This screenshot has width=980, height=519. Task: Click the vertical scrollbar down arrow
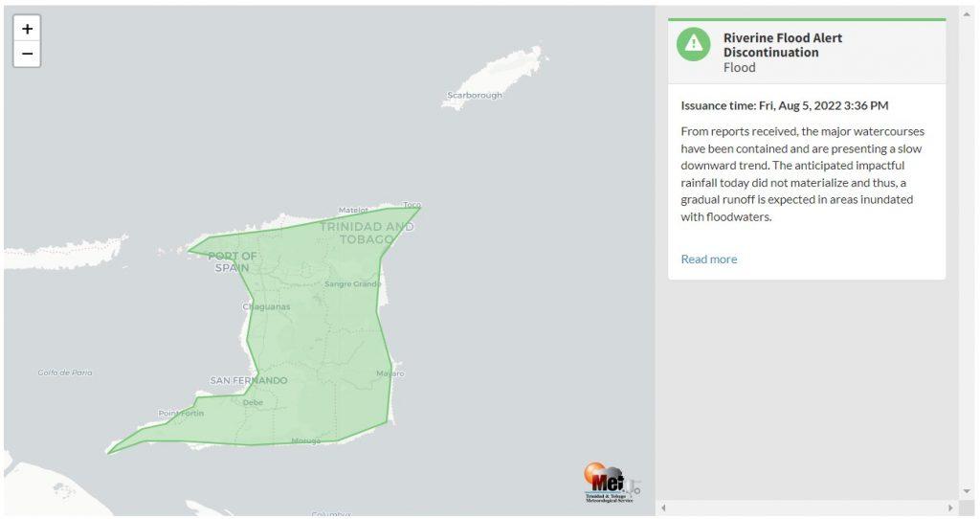point(967,491)
